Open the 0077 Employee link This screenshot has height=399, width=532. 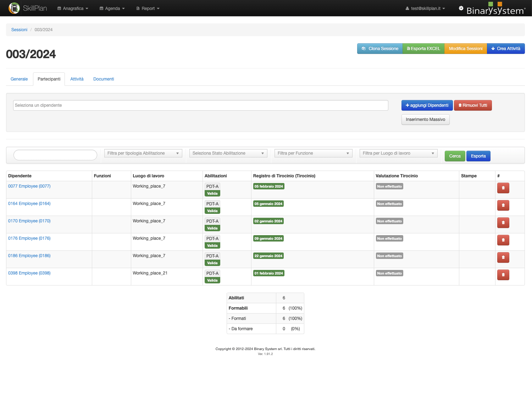pyautogui.click(x=29, y=186)
